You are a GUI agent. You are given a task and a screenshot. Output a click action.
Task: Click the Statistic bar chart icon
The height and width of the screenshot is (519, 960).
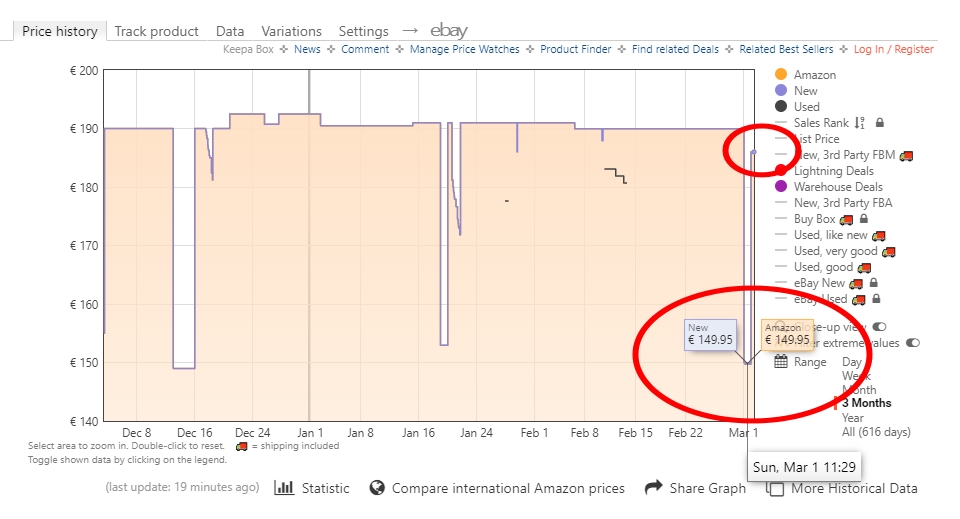(x=284, y=488)
